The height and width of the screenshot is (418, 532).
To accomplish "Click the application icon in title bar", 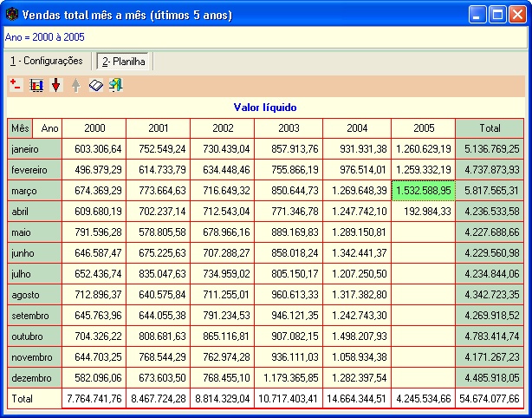I will coord(12,15).
